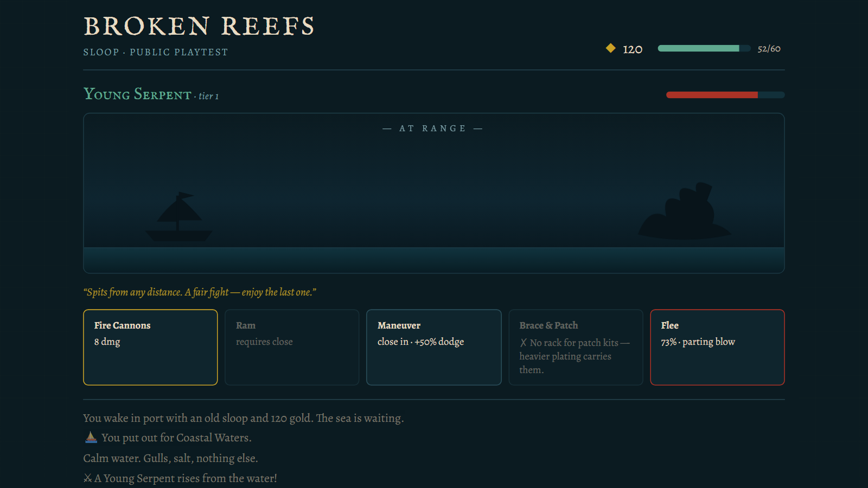Click the Young Serpent silhouette
Image resolution: width=868 pixels, height=488 pixels.
click(x=685, y=211)
